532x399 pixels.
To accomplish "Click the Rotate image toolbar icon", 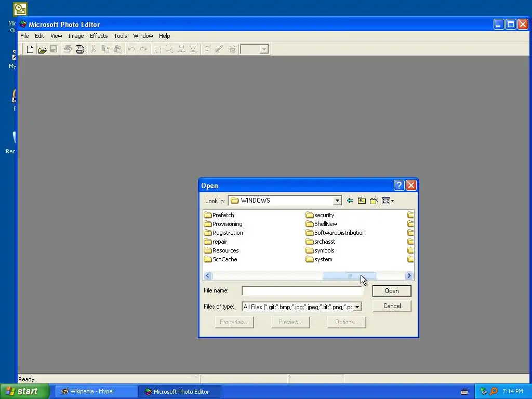I will [232, 49].
